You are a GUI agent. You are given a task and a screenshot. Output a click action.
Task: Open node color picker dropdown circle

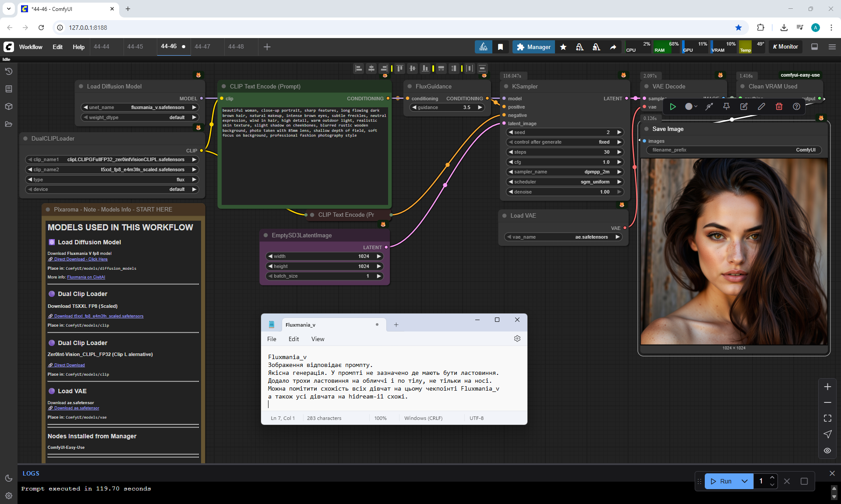point(691,106)
